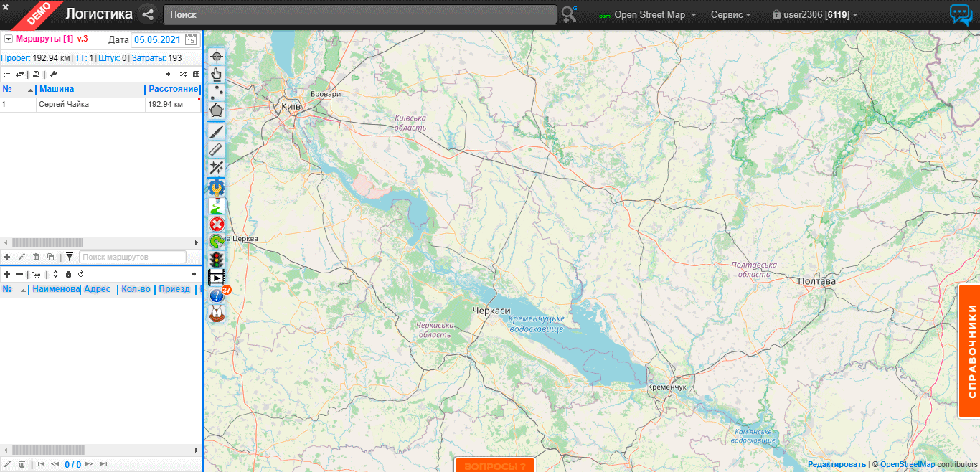980x472 pixels.
Task: Open the chat bubble icon
Action: (961, 14)
